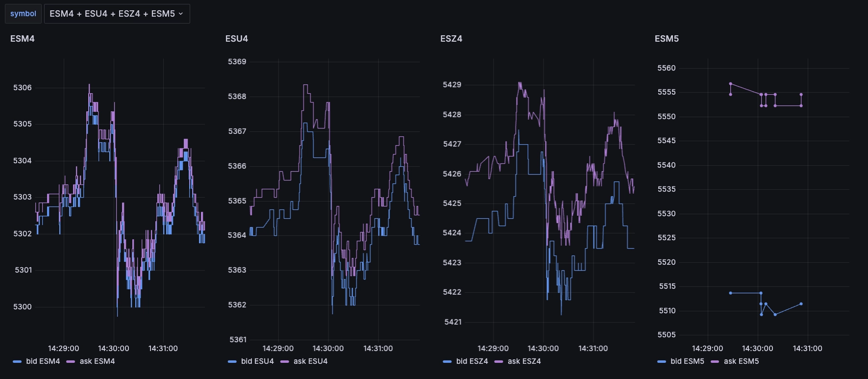Open the symbol variable dropdown ESM4 + ESU4 + ESZ4 + ESM5

[x=117, y=14]
